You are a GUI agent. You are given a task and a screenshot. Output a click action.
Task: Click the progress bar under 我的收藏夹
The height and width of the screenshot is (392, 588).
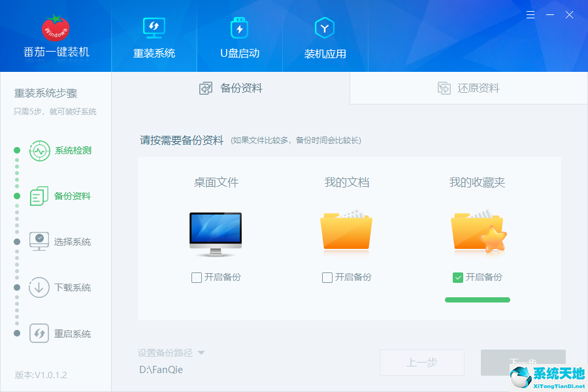point(477,299)
